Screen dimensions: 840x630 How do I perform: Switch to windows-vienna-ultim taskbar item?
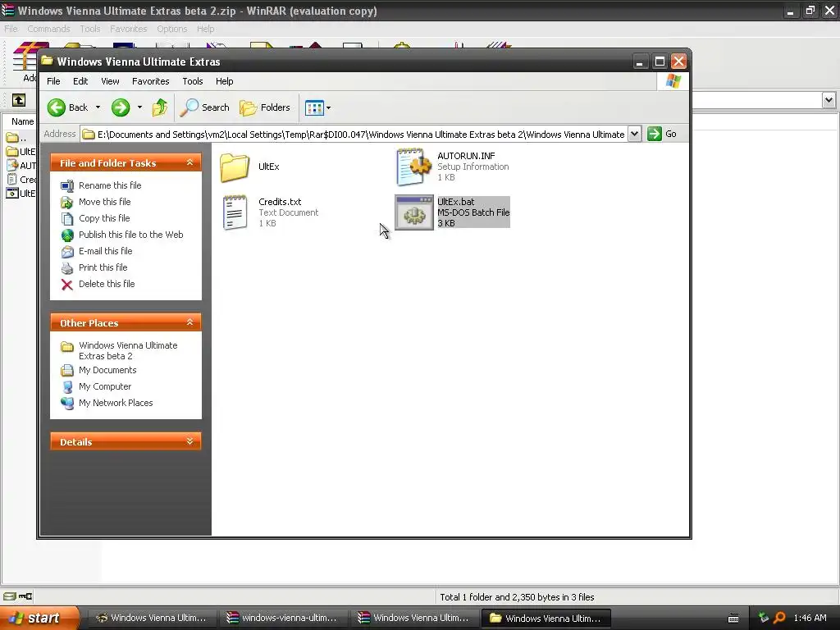[282, 618]
